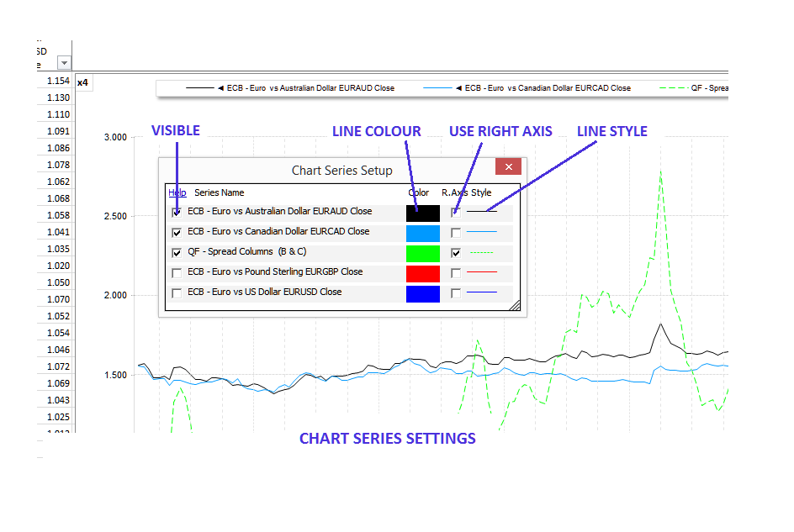
Task: Uncheck visibility for the EURCAD Close series
Action: pos(177,232)
